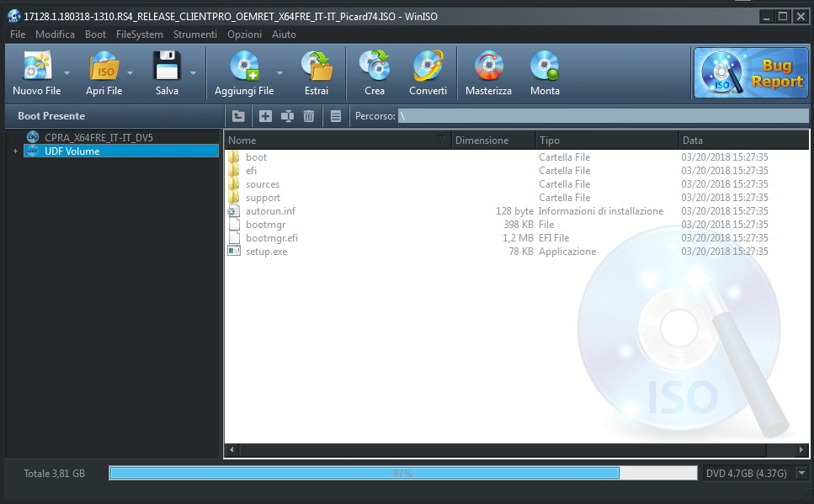Sort by the Nome column header
The image size is (814, 504).
(x=338, y=141)
